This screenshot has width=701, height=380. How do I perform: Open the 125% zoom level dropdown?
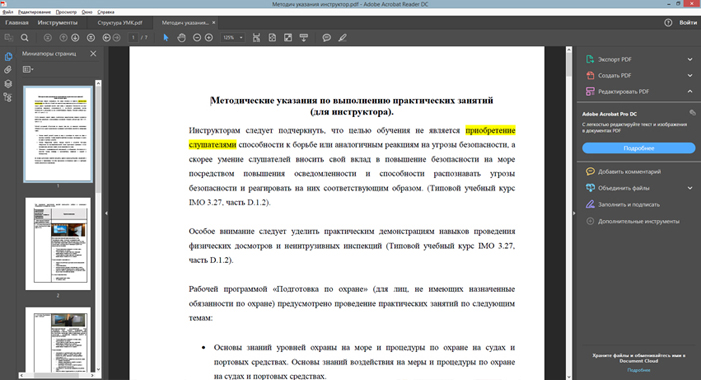coord(233,38)
